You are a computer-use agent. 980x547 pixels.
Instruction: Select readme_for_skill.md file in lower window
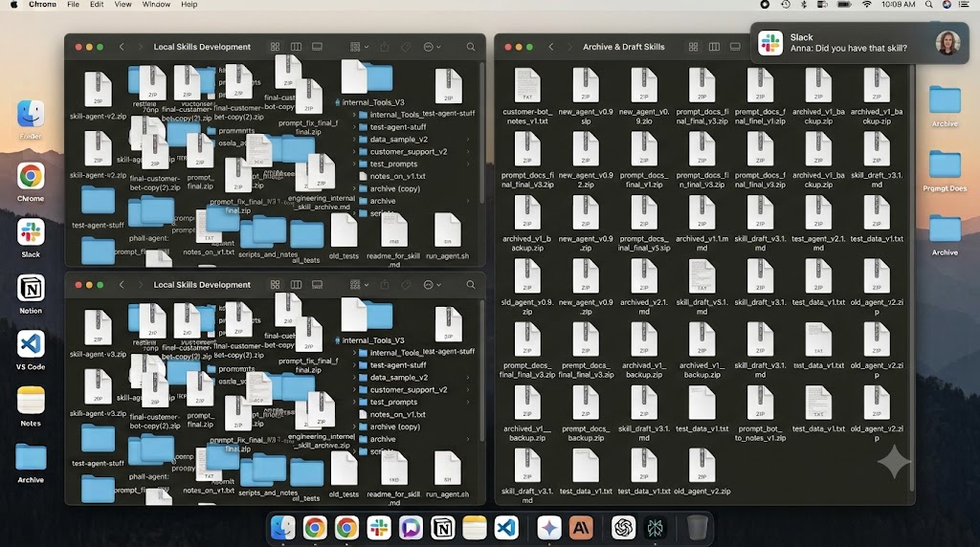[x=393, y=478]
